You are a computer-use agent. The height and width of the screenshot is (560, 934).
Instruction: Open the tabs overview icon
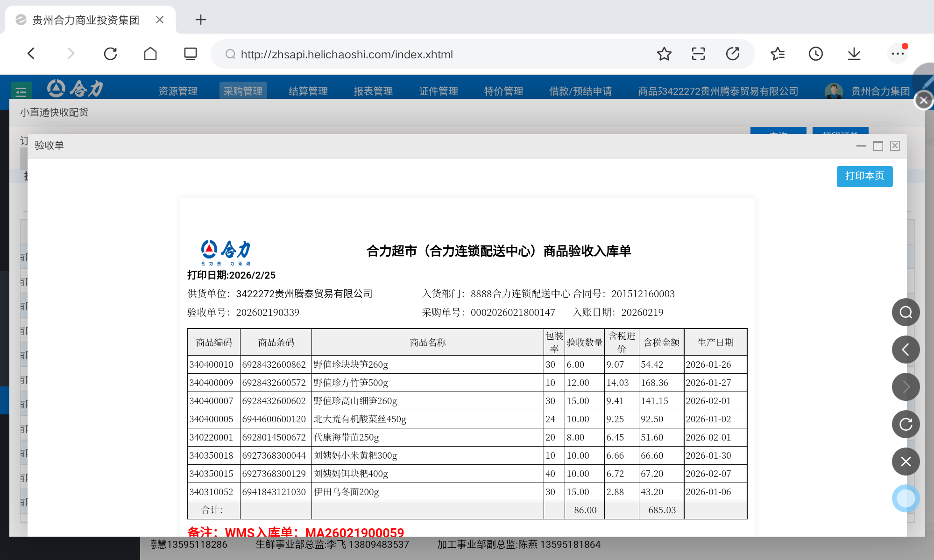(x=190, y=54)
